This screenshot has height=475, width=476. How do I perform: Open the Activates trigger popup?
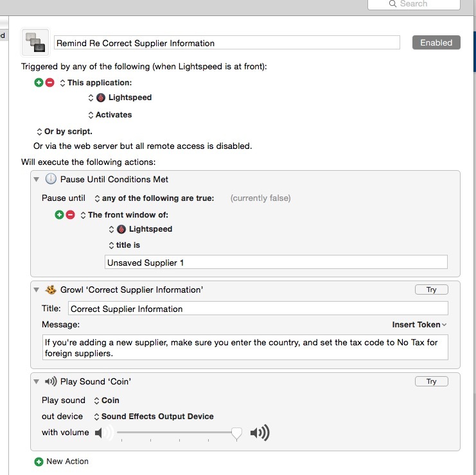(110, 115)
